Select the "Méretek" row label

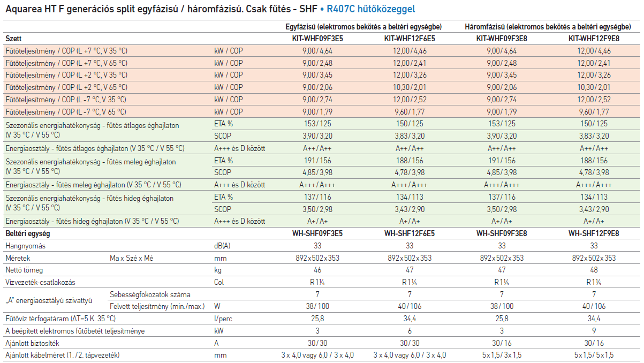(x=18, y=258)
